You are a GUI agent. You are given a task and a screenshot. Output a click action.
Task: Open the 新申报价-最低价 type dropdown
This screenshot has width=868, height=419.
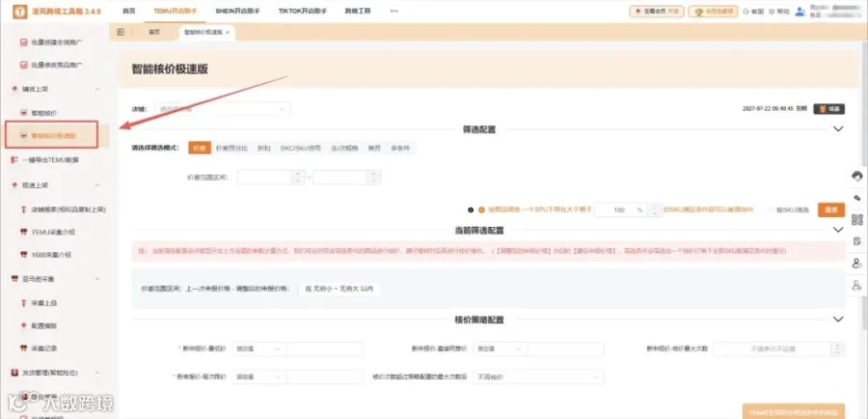coord(258,349)
